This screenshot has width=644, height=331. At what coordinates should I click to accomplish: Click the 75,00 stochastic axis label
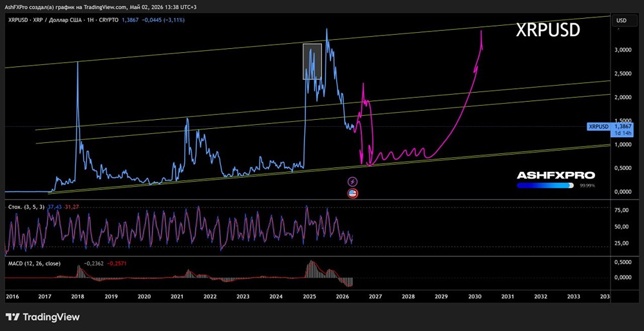[622, 211]
